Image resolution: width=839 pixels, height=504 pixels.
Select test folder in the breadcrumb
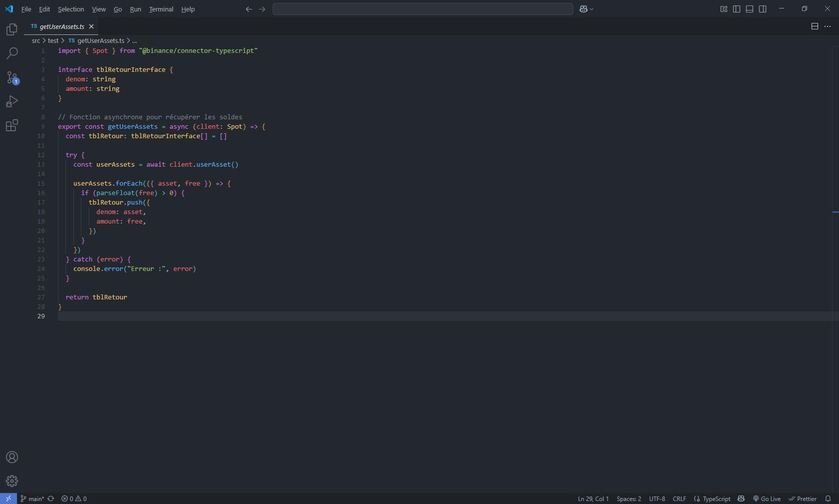pyautogui.click(x=53, y=41)
